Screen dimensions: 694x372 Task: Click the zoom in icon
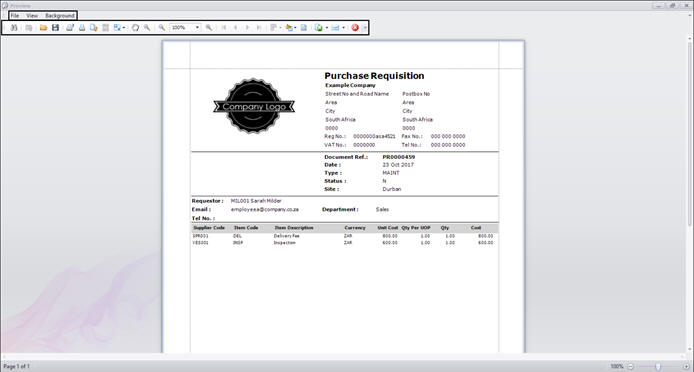click(x=208, y=27)
